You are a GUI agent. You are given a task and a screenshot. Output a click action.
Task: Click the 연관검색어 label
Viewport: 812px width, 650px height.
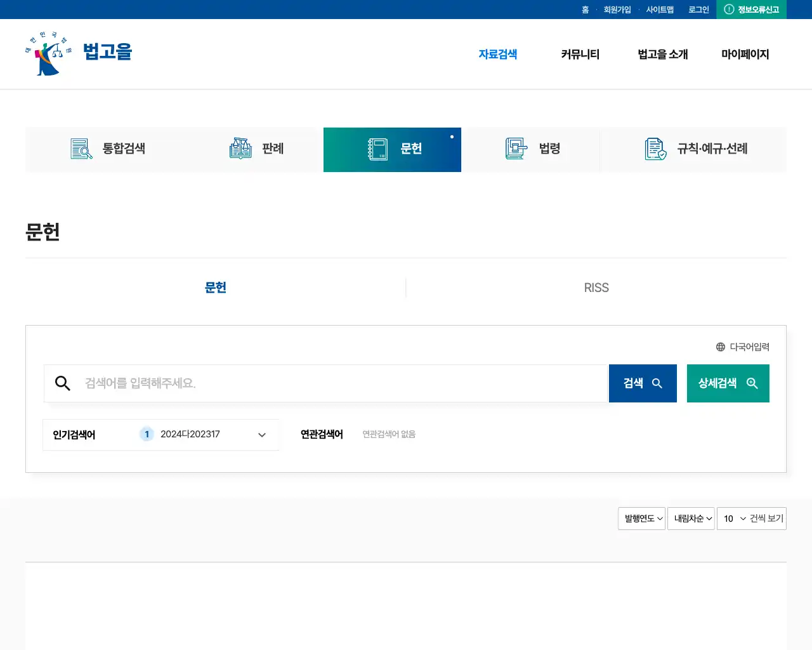(x=322, y=434)
